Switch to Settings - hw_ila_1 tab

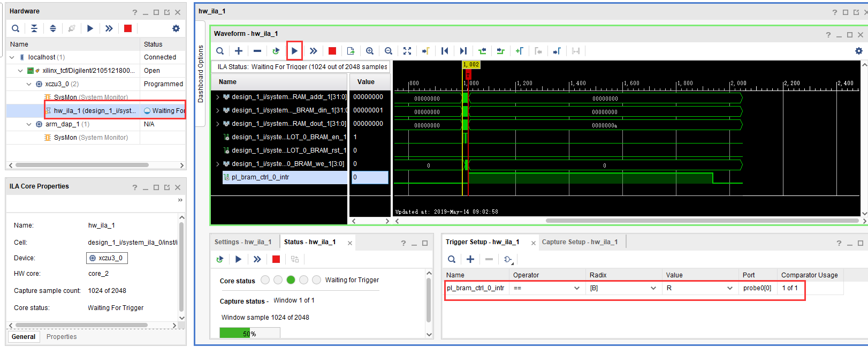pyautogui.click(x=243, y=242)
